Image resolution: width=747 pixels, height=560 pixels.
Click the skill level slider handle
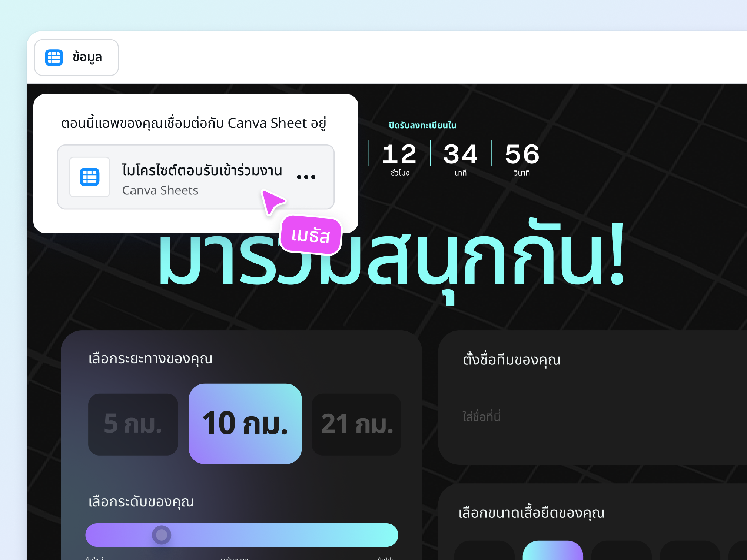tap(162, 535)
